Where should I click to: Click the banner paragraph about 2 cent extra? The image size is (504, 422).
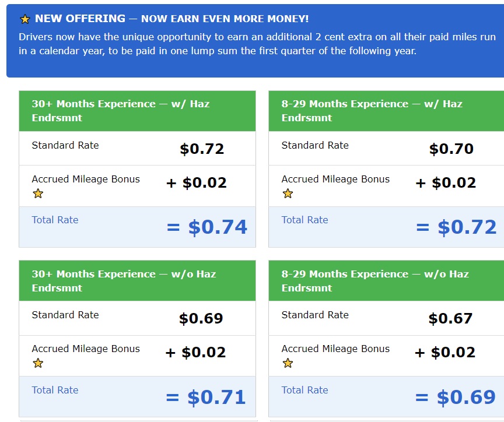[x=257, y=44]
